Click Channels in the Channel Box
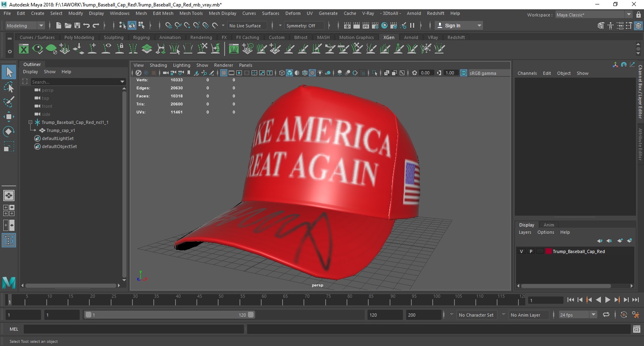644x346 pixels. pyautogui.click(x=527, y=73)
